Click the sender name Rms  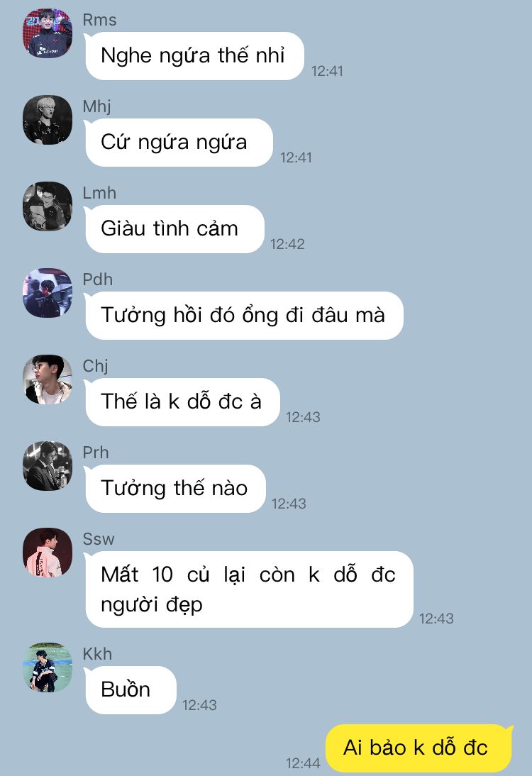[99, 20]
